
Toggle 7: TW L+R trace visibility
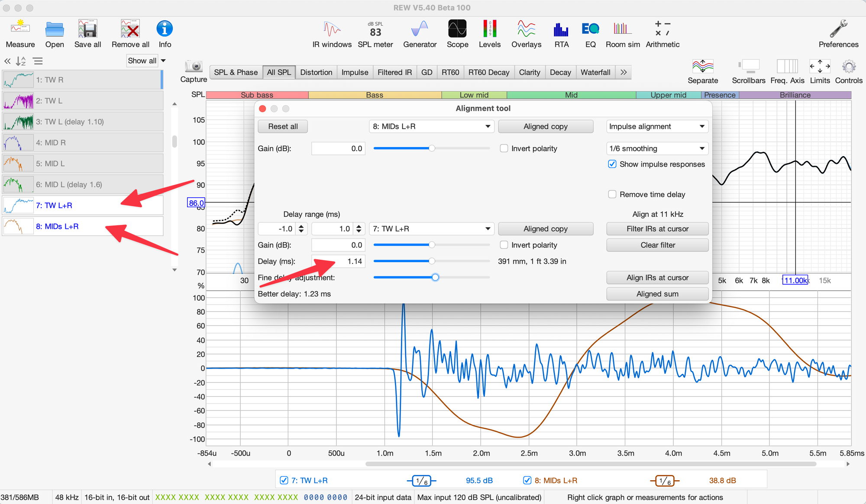[284, 480]
